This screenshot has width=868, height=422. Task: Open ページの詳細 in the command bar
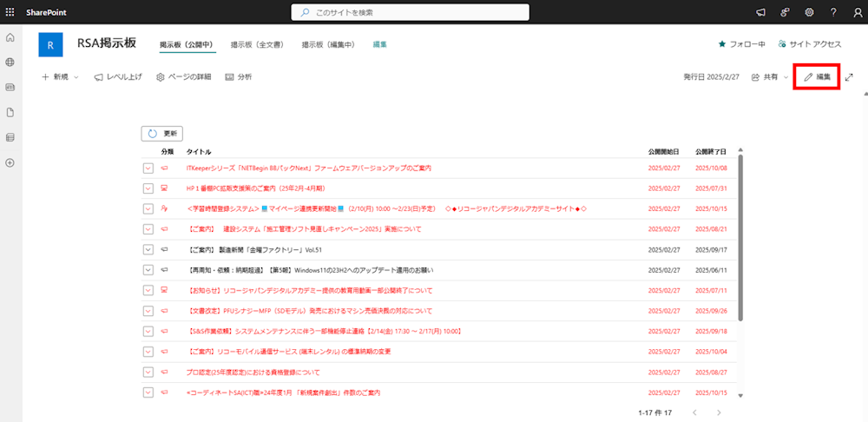[184, 77]
